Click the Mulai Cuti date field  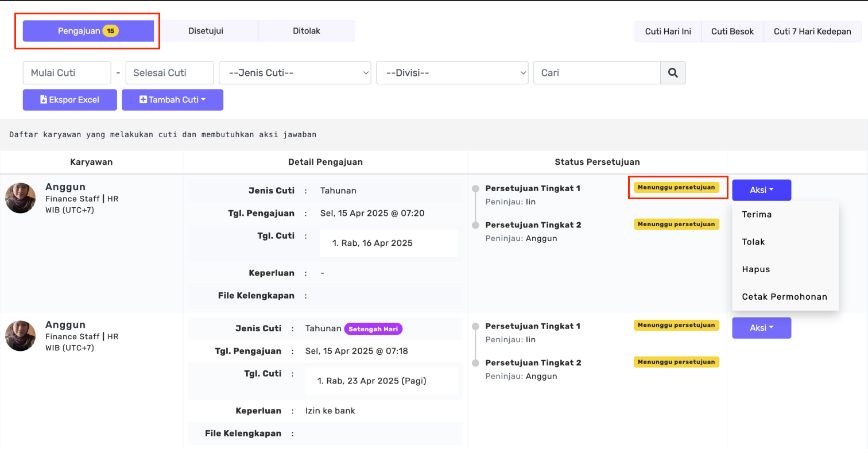pos(67,73)
